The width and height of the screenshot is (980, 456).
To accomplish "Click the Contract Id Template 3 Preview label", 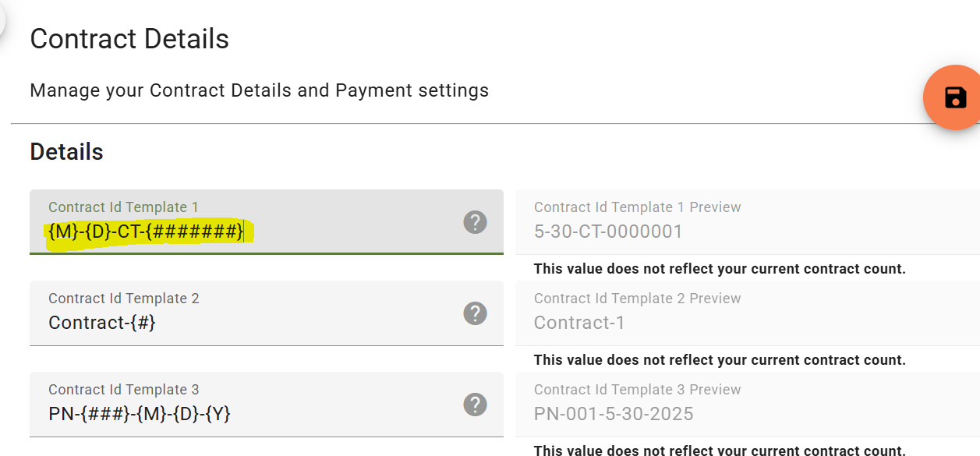I will pos(638,390).
